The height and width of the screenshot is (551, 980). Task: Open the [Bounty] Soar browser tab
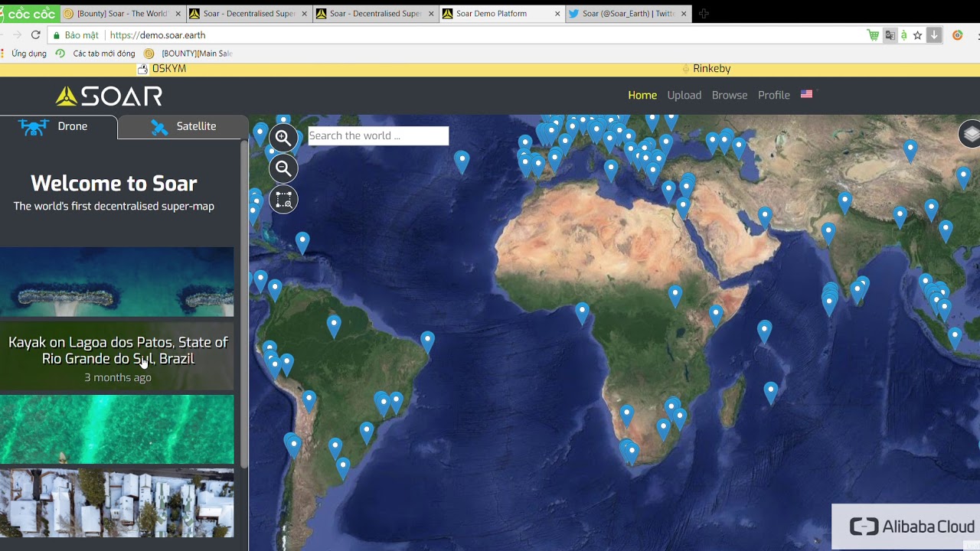click(x=122, y=14)
